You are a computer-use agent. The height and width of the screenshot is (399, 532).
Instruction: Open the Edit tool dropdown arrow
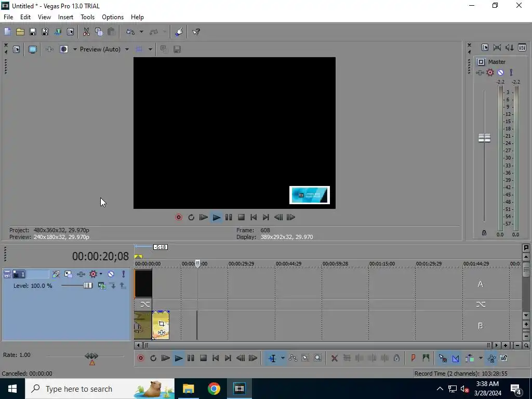[x=282, y=358]
